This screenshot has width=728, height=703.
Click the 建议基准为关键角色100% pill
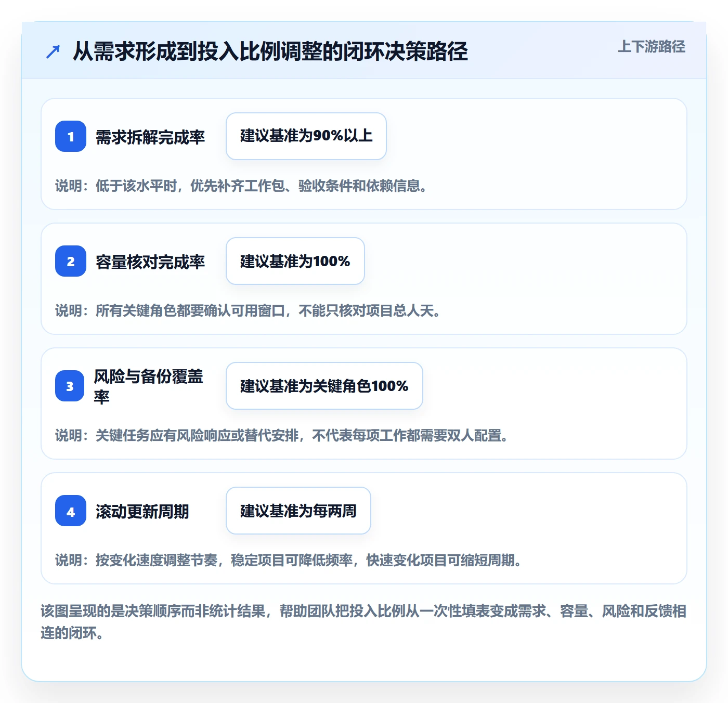coord(324,386)
